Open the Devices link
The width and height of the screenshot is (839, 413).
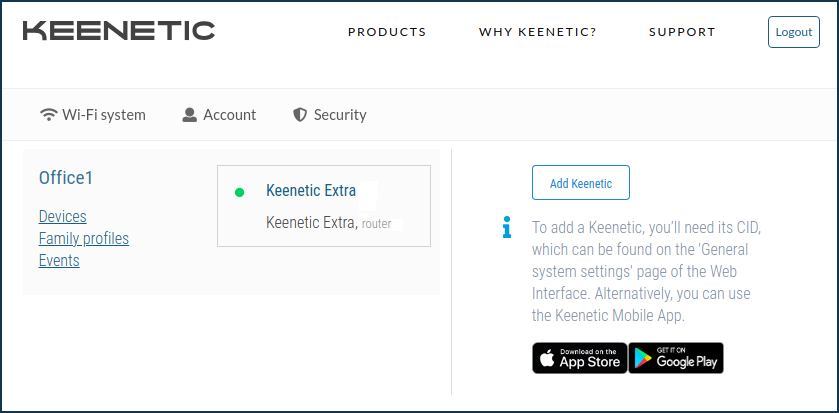click(63, 216)
